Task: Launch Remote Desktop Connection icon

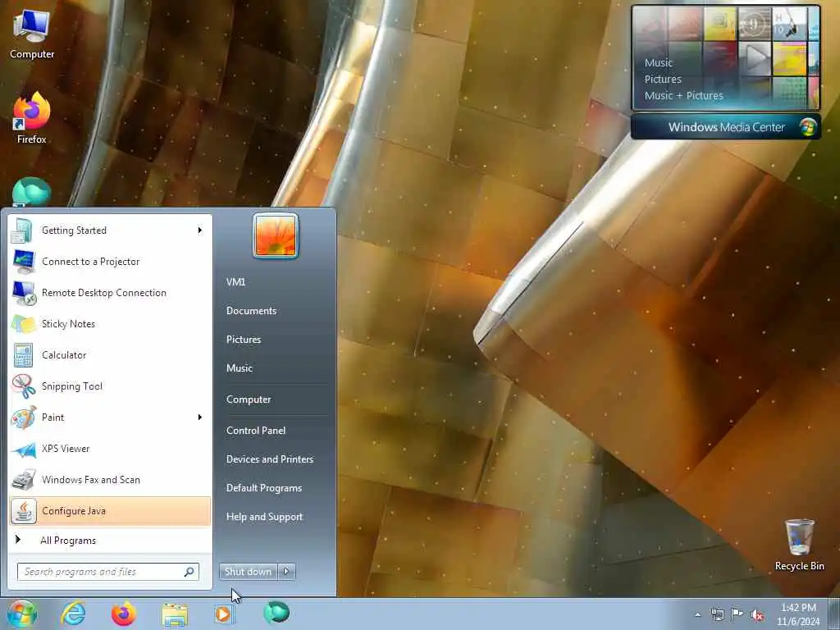Action: tap(24, 293)
